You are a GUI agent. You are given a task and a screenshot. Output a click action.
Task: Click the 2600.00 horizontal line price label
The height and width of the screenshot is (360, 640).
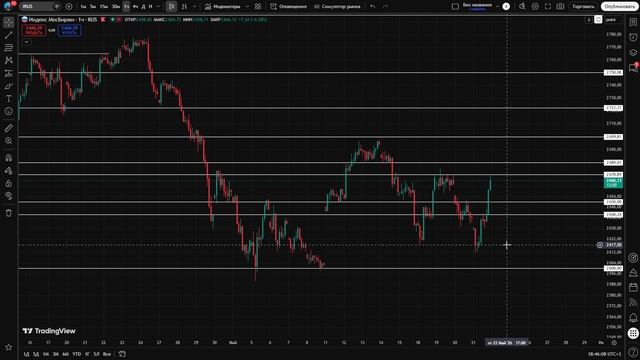(613, 268)
